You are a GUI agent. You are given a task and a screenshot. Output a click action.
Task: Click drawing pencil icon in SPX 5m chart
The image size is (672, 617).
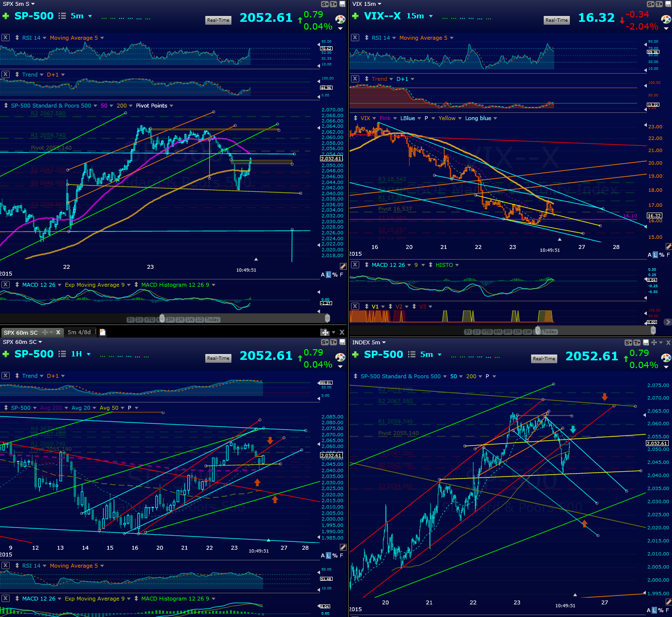click(x=343, y=266)
